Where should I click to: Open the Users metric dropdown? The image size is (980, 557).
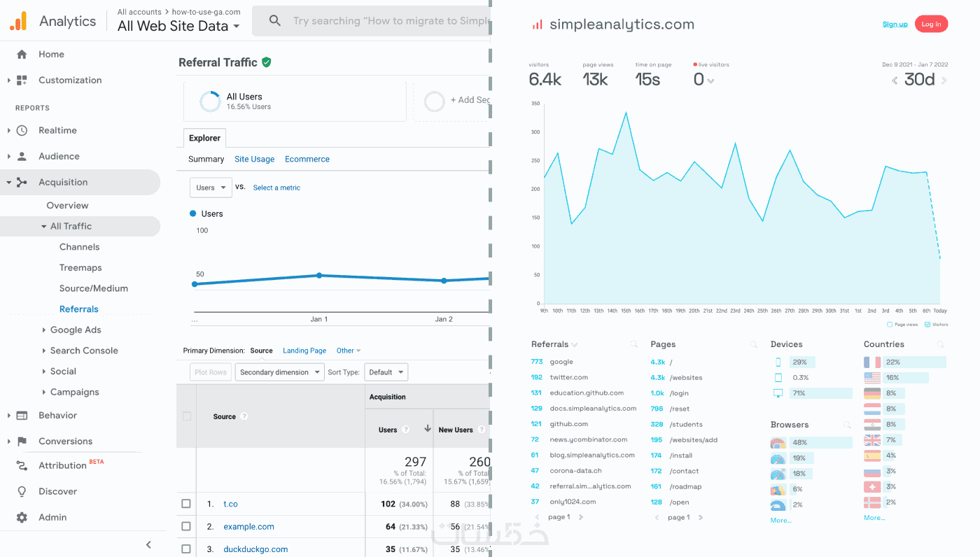tap(211, 188)
